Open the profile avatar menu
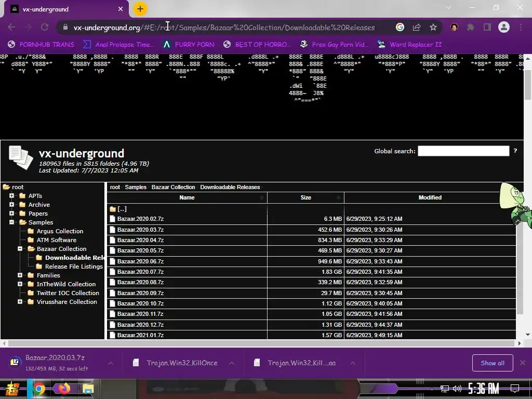The image size is (532, 399). click(504, 27)
